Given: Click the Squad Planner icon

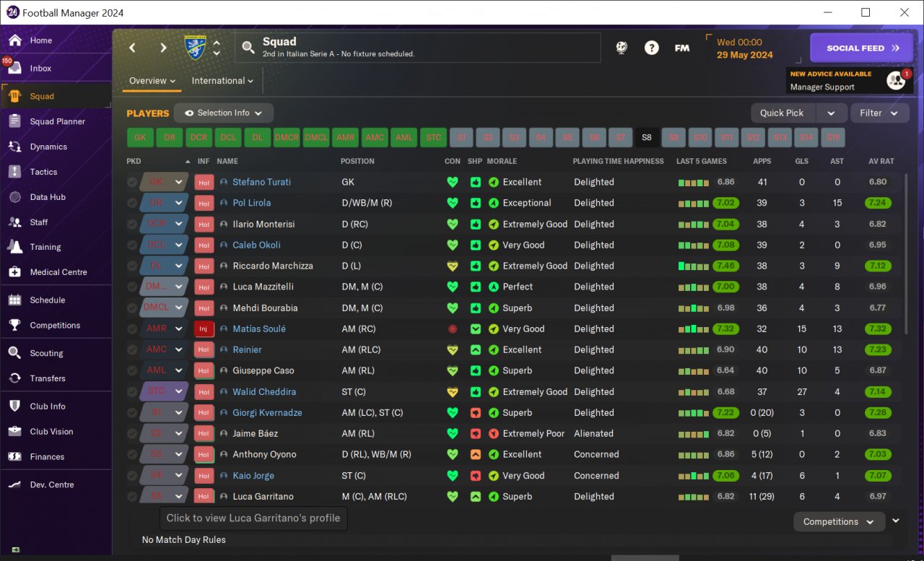Looking at the screenshot, I should point(14,121).
